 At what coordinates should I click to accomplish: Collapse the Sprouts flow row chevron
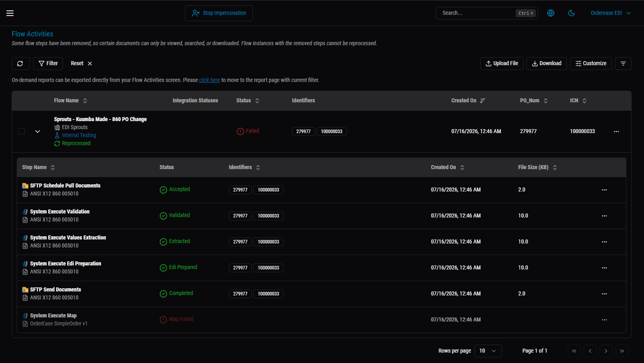click(38, 131)
